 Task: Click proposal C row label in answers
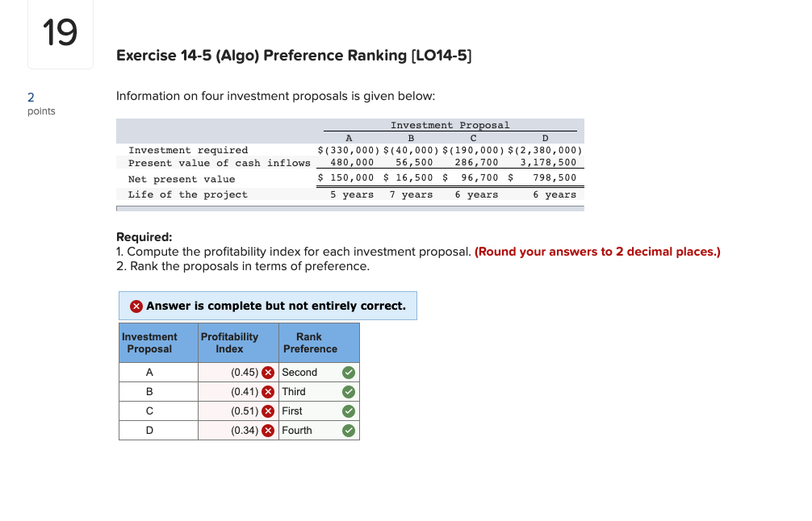(x=149, y=411)
